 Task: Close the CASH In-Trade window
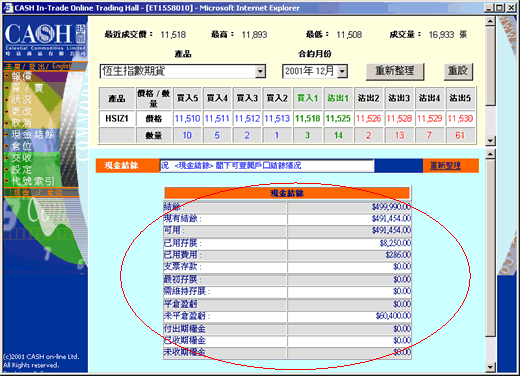[511, 8]
